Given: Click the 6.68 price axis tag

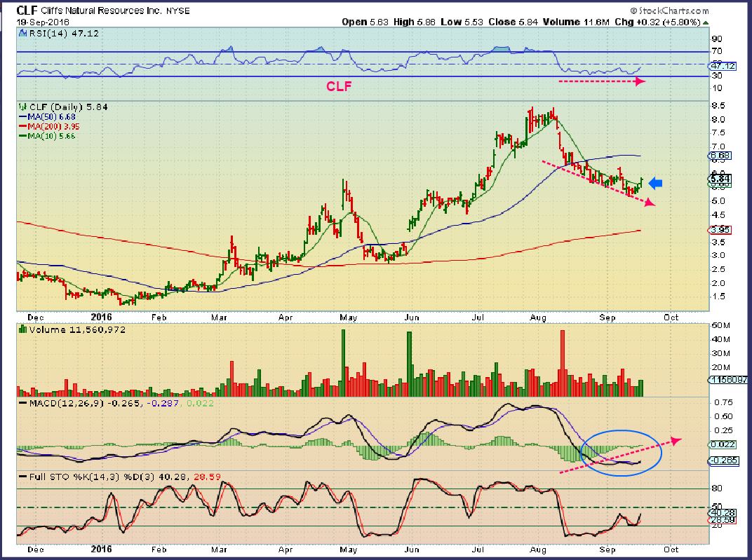Looking at the screenshot, I should point(720,156).
